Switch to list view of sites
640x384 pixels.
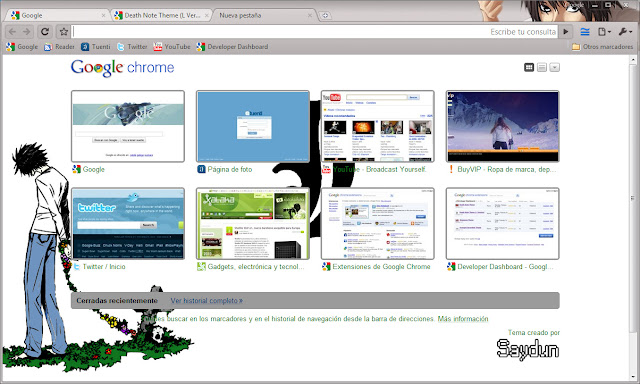point(542,67)
